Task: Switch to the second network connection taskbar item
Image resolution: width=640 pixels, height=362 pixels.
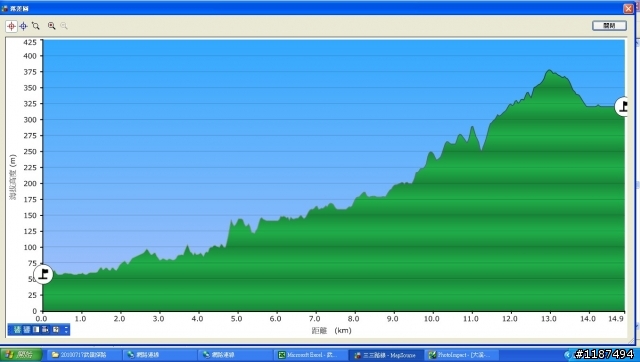Action: click(234, 355)
